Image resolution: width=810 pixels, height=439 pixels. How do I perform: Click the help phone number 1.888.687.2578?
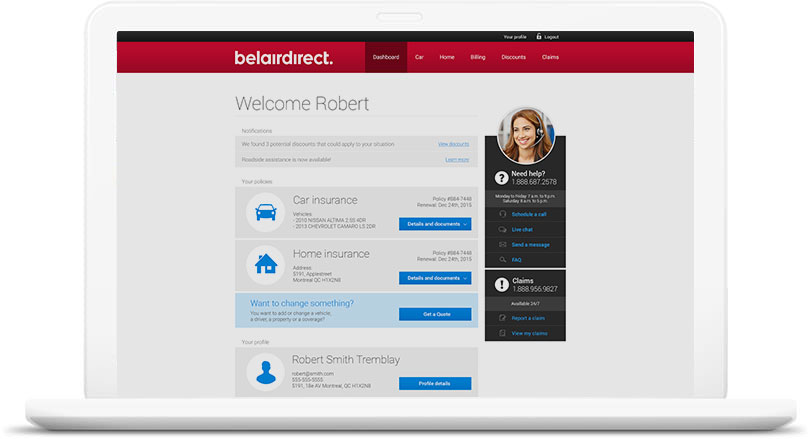point(534,182)
